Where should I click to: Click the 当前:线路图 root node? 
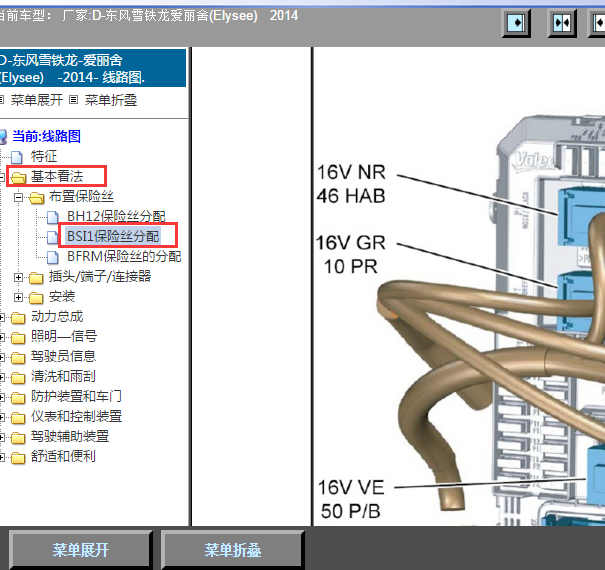point(46,136)
